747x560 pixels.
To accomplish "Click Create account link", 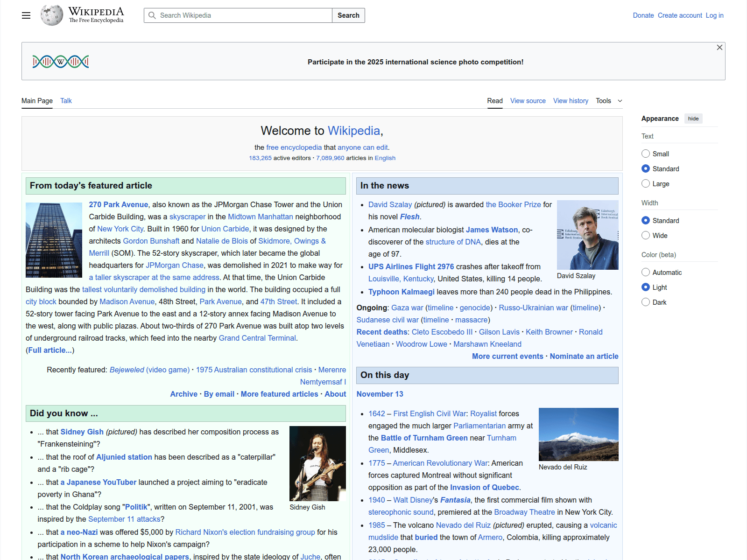I will coord(680,15).
